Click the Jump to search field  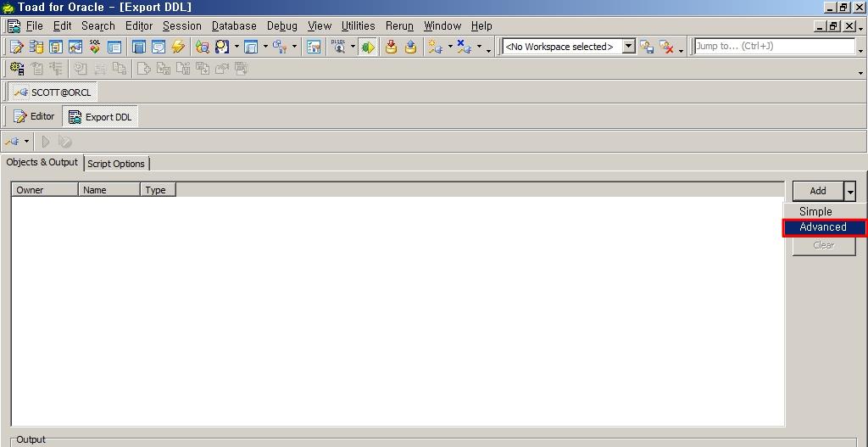(773, 47)
